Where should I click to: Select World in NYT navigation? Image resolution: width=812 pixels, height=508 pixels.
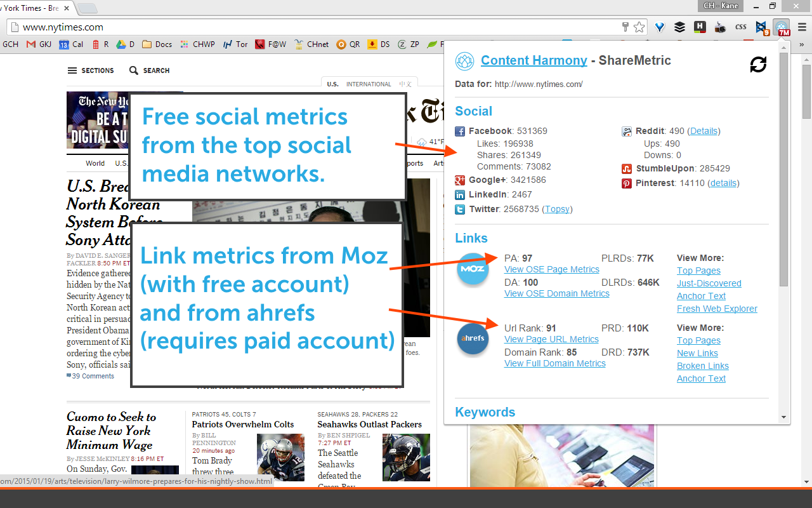tap(95, 163)
